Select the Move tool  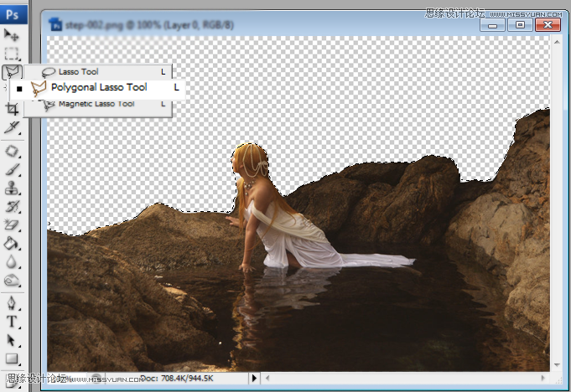11,35
